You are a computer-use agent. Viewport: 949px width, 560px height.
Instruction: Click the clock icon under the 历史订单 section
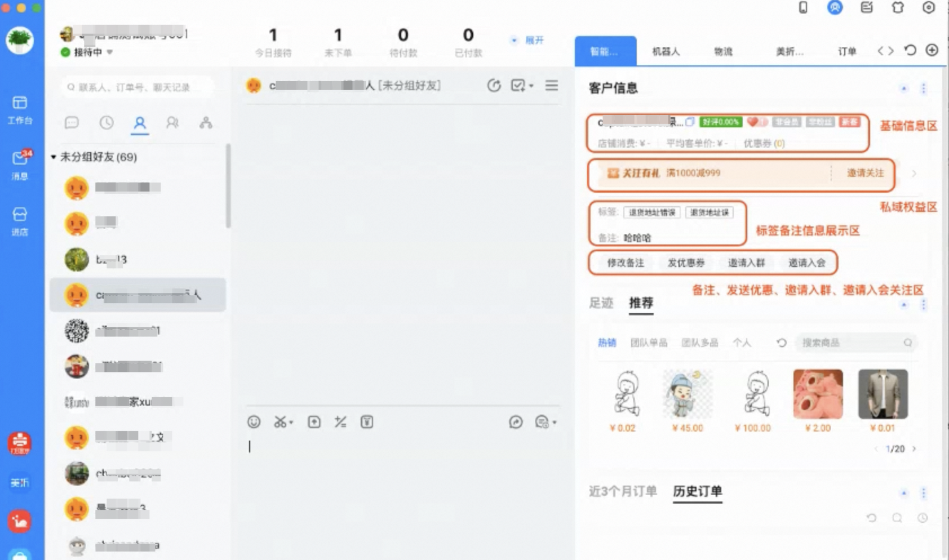tap(923, 518)
